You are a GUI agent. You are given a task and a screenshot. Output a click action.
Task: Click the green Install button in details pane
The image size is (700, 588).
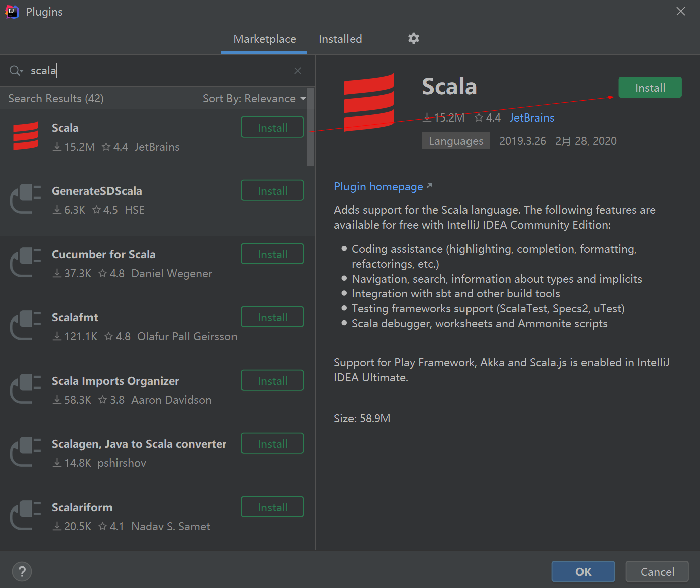(650, 87)
